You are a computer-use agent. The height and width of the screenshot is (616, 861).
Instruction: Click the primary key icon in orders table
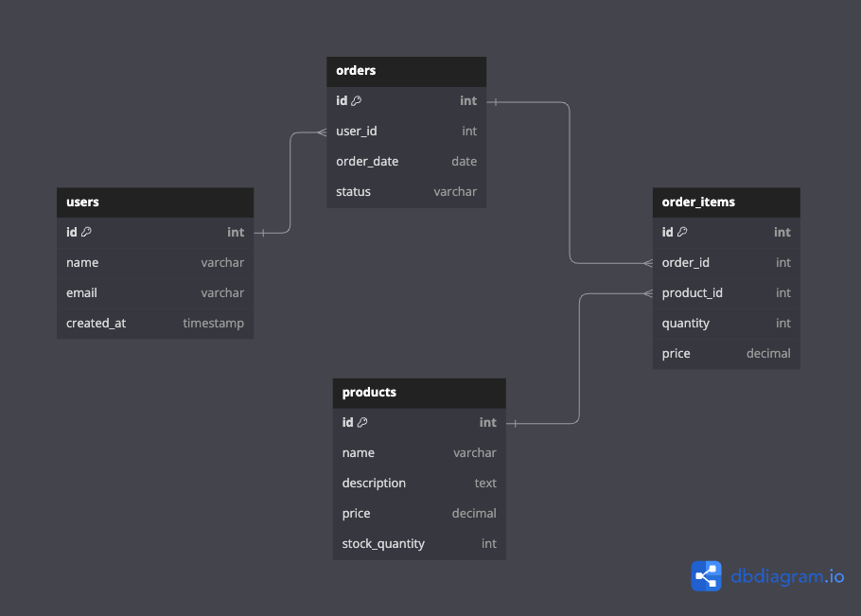[356, 100]
